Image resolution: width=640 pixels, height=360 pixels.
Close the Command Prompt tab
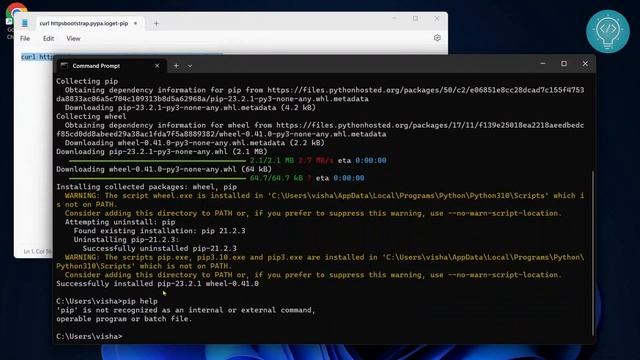(x=157, y=66)
